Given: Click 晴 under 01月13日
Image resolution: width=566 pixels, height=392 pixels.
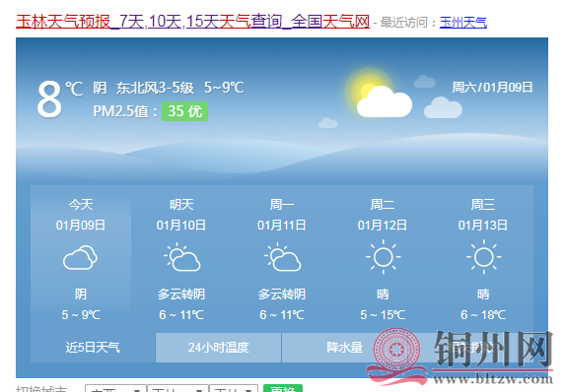Looking at the screenshot, I should click(484, 294).
